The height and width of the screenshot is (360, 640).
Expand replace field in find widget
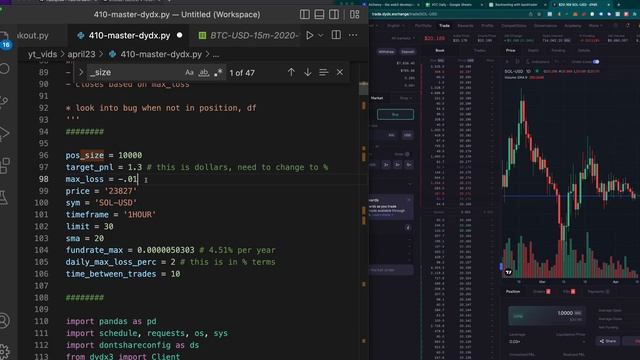coord(81,72)
